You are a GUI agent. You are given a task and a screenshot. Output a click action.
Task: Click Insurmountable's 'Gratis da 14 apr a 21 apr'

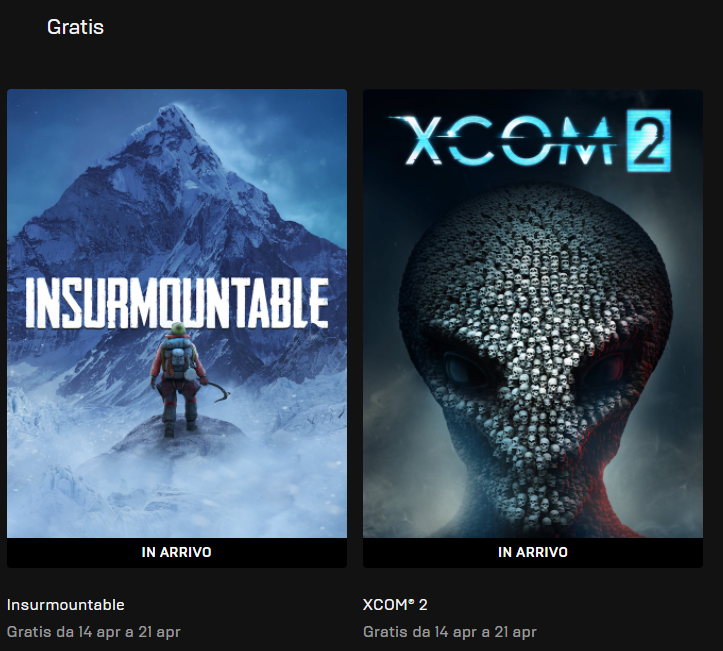pyautogui.click(x=94, y=632)
